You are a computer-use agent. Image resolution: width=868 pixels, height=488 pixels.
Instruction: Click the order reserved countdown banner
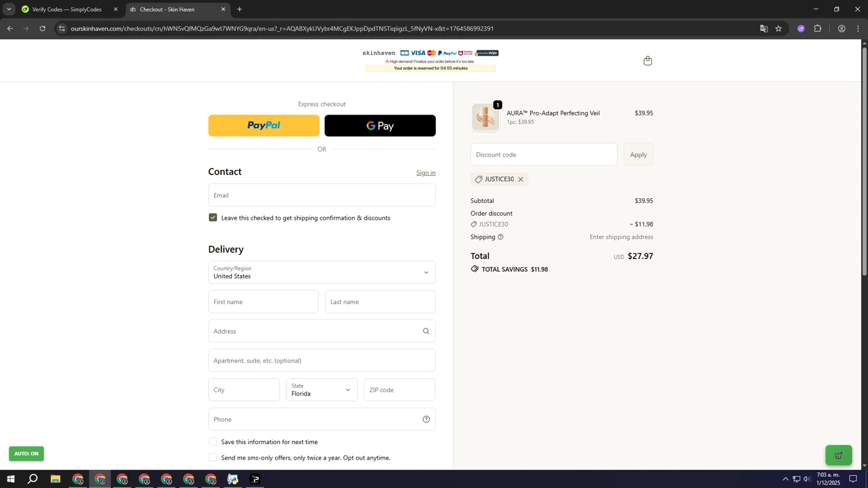431,68
